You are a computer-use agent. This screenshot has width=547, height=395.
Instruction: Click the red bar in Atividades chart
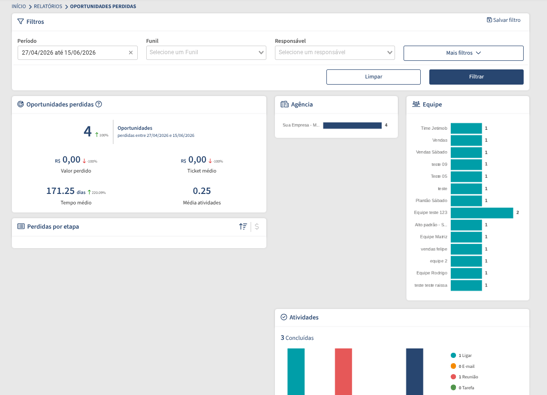343,372
